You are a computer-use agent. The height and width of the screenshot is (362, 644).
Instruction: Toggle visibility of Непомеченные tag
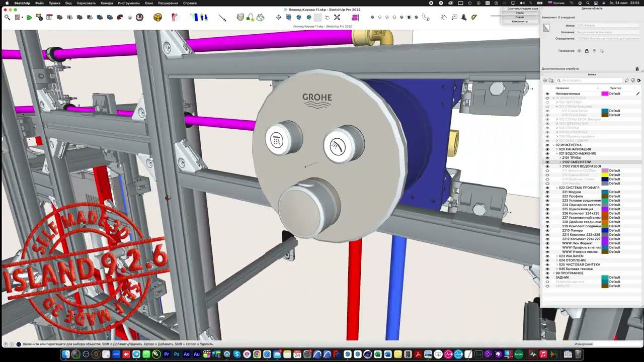(547, 94)
